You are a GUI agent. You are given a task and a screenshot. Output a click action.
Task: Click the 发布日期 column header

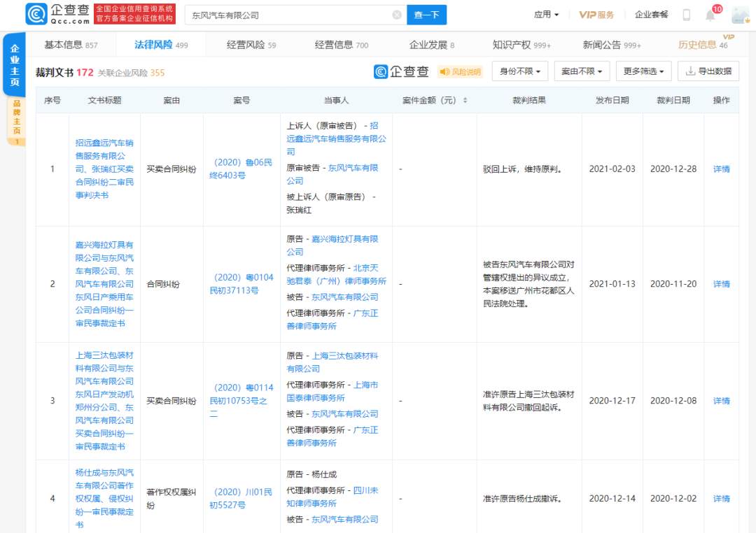coord(612,100)
